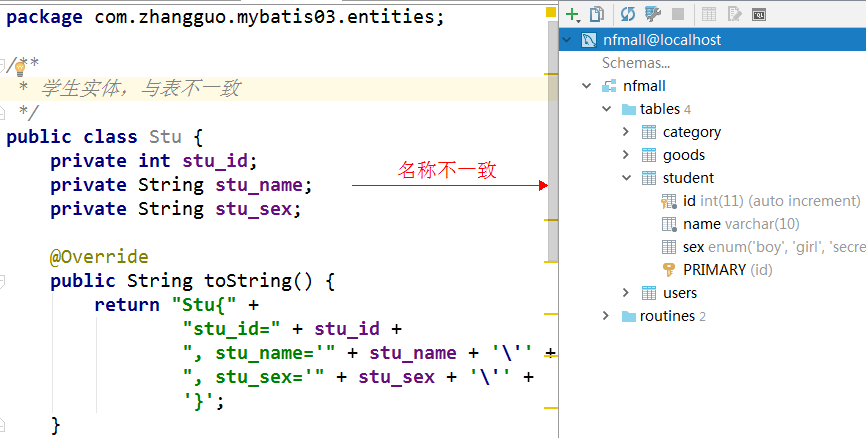Screen dimensions: 866x438
Task: Click the stu_id field declaration
Action: [215, 161]
